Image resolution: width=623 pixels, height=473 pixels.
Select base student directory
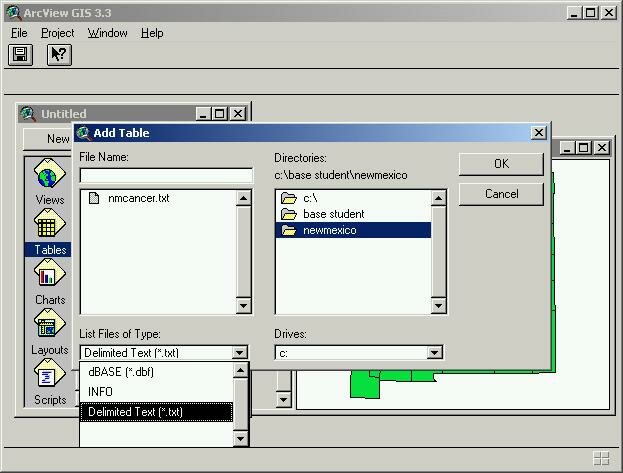(x=353, y=214)
